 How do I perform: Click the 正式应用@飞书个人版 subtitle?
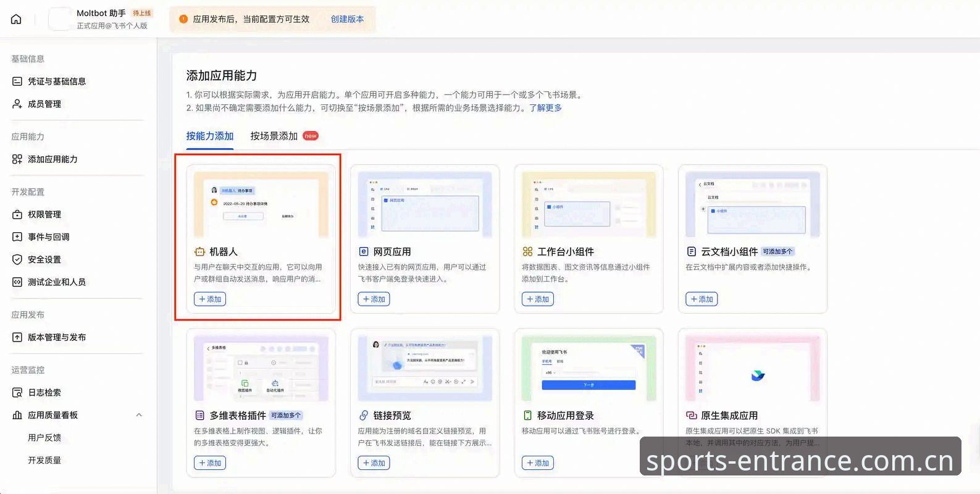112,26
